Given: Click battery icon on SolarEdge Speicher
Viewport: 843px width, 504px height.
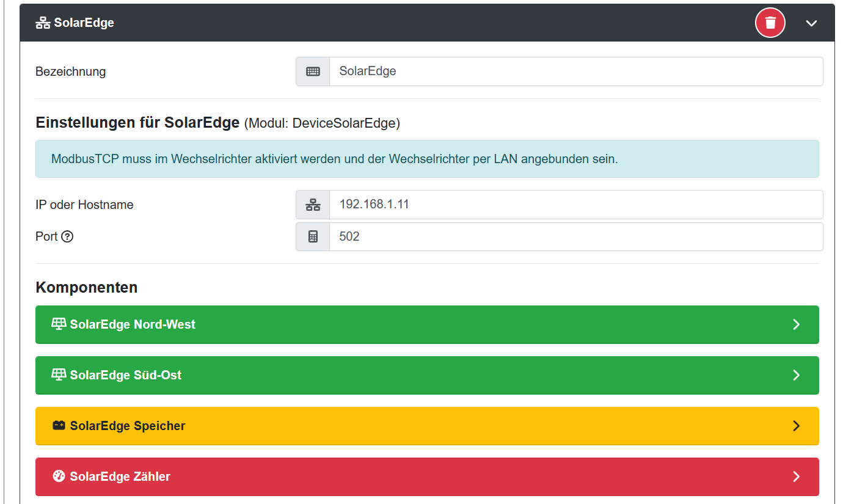Looking at the screenshot, I should pos(59,426).
